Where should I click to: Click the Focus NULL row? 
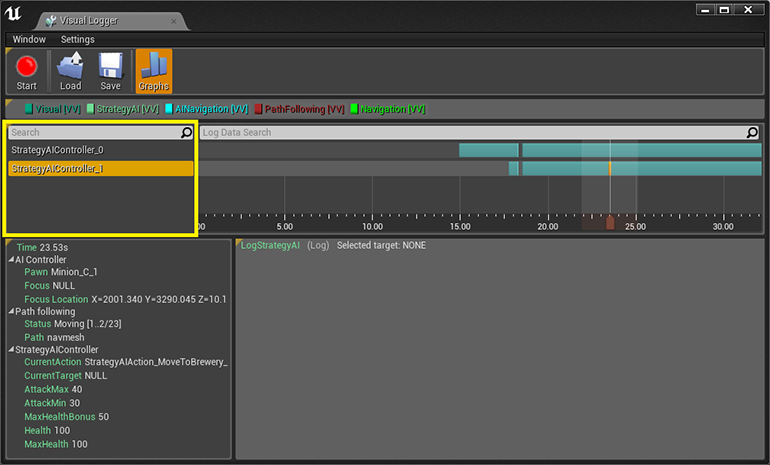(50, 286)
